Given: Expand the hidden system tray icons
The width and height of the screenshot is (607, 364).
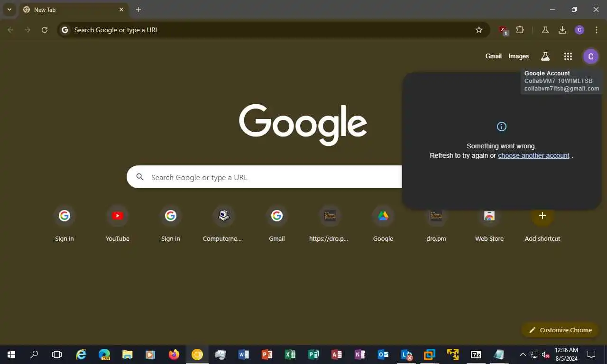Looking at the screenshot, I should tap(523, 354).
